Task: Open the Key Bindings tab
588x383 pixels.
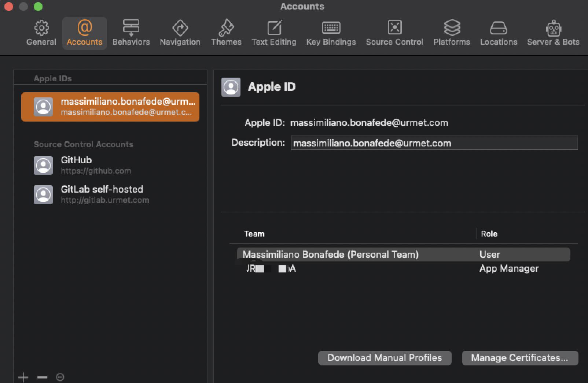Action: click(x=331, y=33)
